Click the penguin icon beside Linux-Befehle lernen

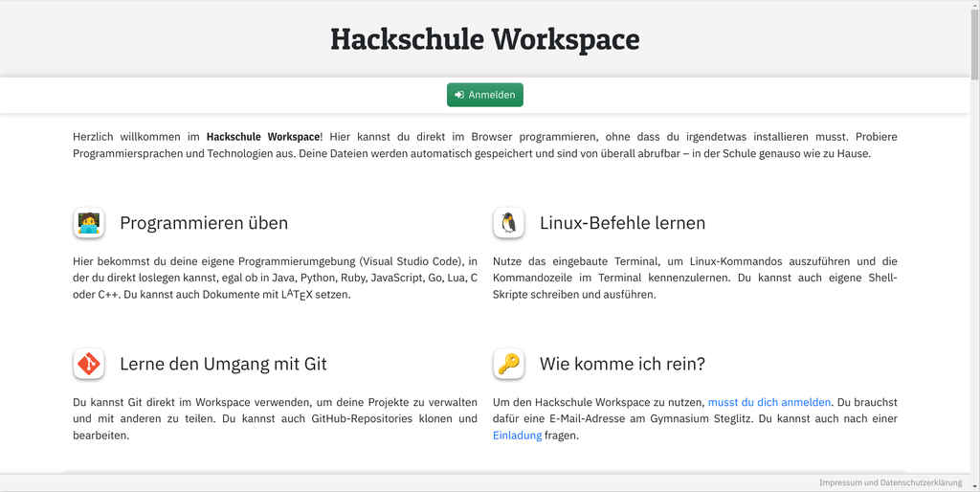point(508,223)
